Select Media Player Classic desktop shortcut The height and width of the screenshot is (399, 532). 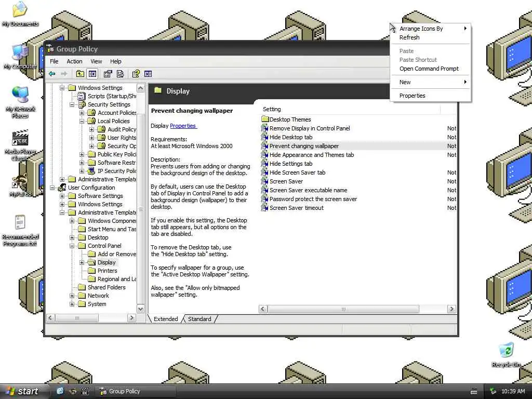(20, 145)
